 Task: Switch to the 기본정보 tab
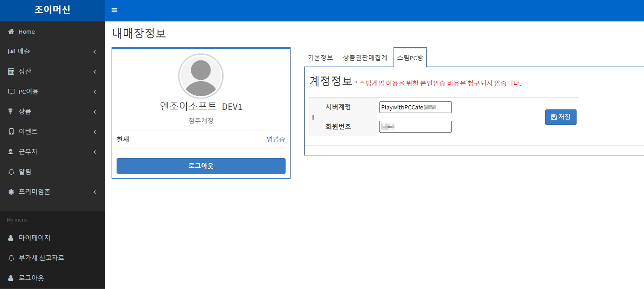point(320,57)
